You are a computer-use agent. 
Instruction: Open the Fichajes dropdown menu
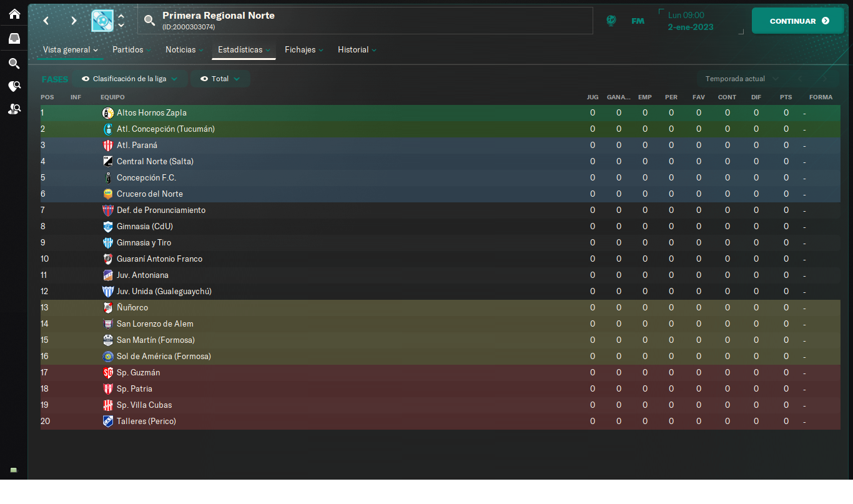(304, 50)
